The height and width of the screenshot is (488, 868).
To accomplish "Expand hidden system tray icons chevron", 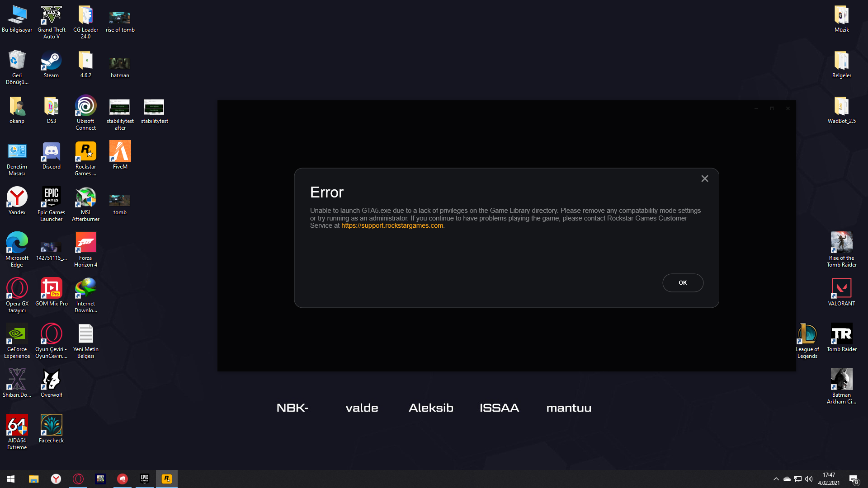I will 776,479.
